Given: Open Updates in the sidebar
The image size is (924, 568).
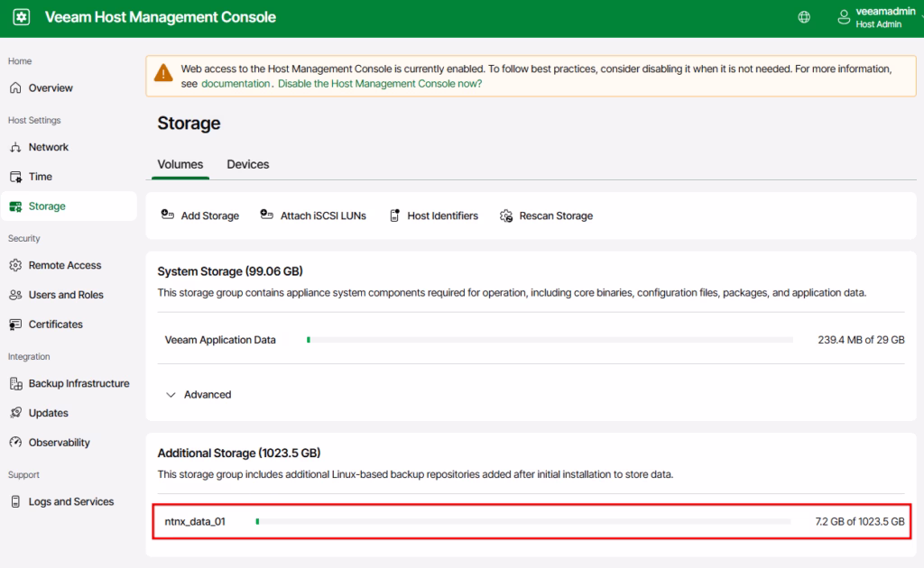Looking at the screenshot, I should click(x=69, y=413).
